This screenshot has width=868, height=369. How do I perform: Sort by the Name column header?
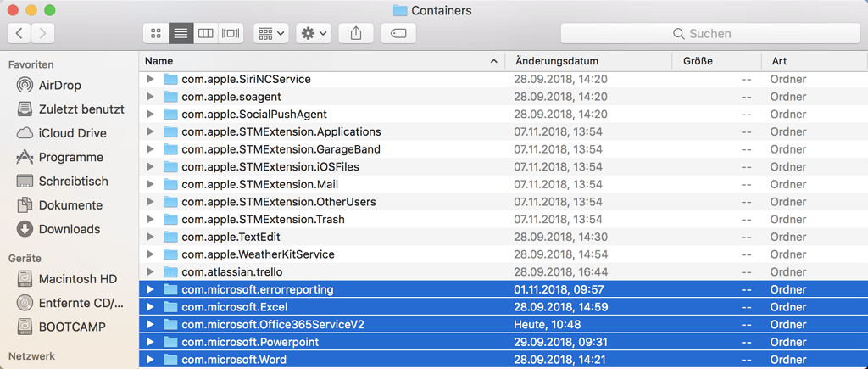(321, 61)
